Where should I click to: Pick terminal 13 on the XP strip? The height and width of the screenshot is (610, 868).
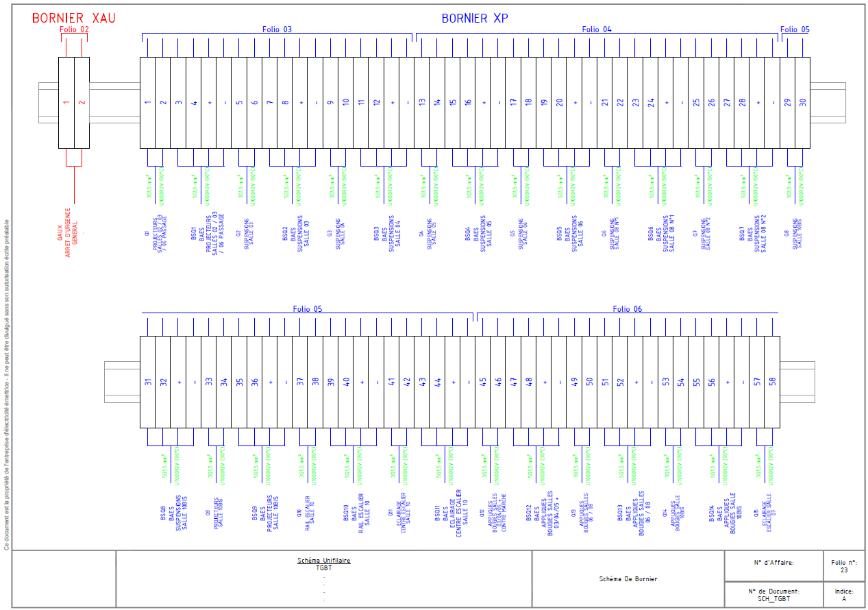point(422,103)
